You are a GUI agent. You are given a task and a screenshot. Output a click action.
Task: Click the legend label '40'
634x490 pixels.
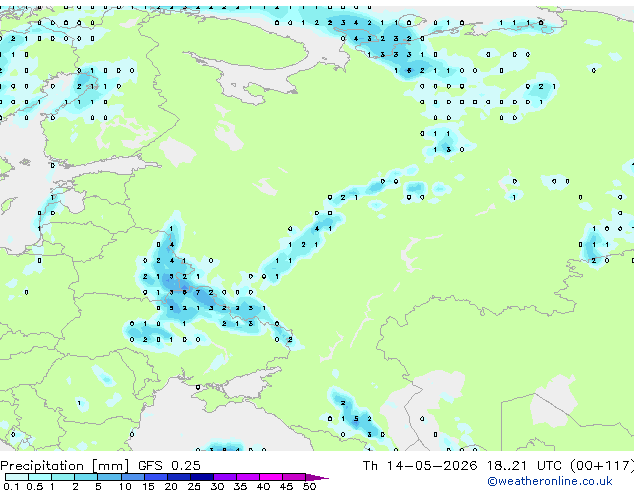(x=263, y=486)
